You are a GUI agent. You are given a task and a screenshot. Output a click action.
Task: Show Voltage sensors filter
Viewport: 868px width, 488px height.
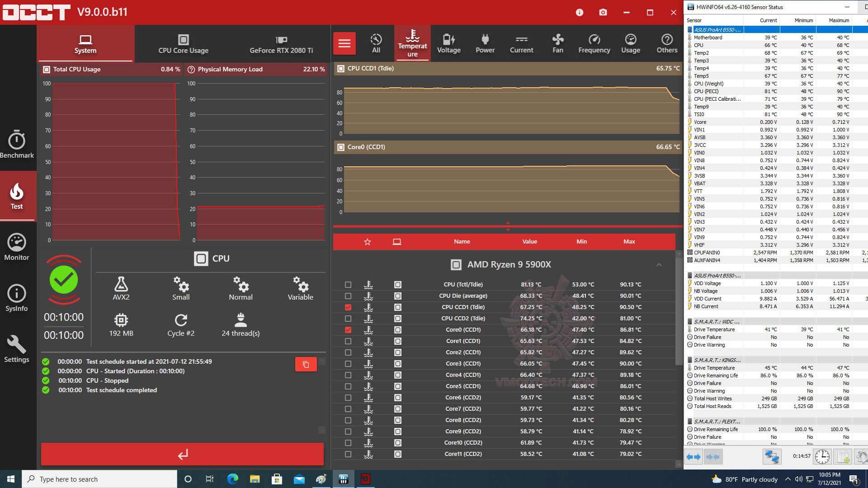[x=448, y=44]
